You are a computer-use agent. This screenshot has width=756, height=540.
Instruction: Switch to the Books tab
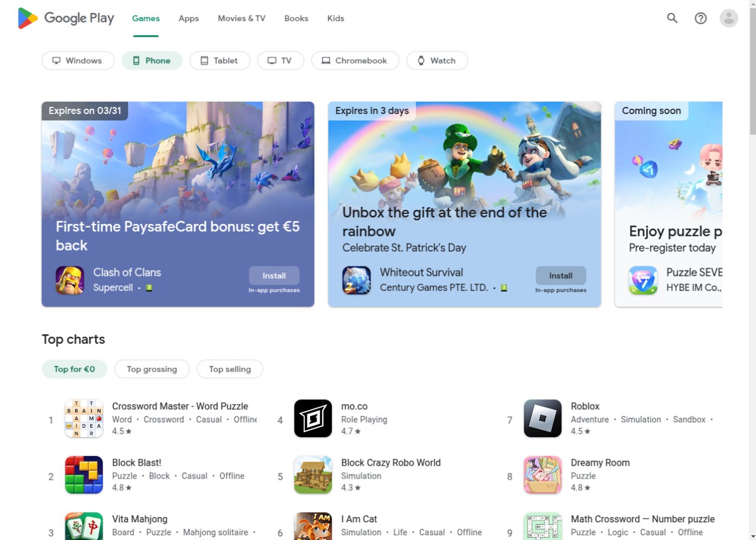tap(296, 18)
